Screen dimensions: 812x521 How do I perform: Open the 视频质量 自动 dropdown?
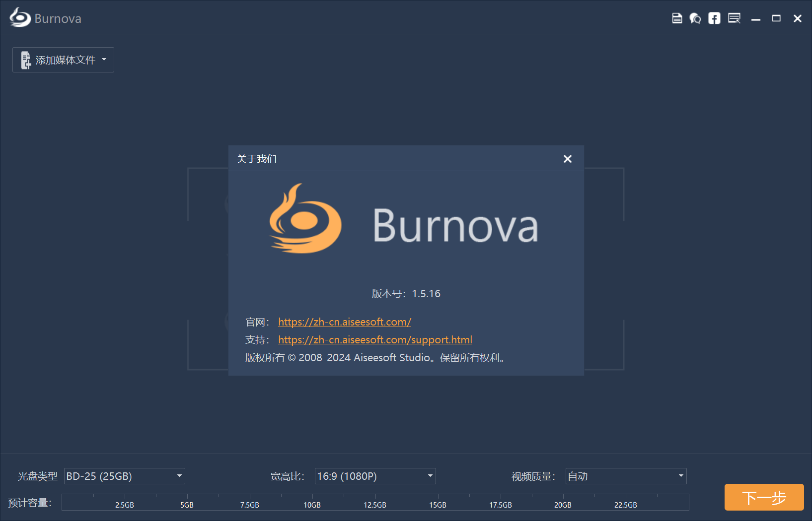626,476
